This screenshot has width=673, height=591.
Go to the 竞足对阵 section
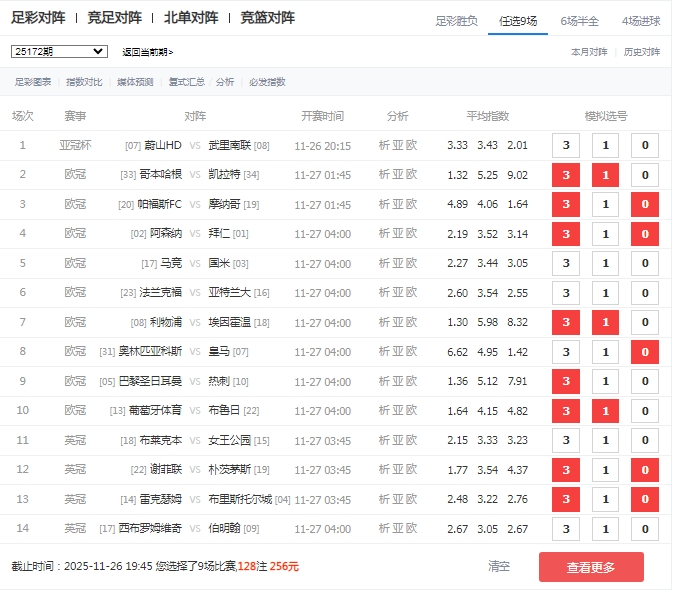[x=114, y=18]
